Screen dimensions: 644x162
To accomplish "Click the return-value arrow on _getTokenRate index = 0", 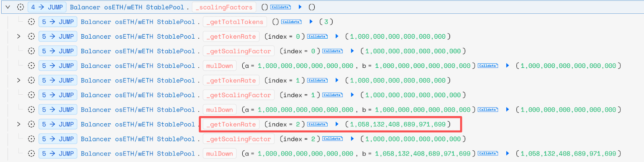I will tap(337, 37).
